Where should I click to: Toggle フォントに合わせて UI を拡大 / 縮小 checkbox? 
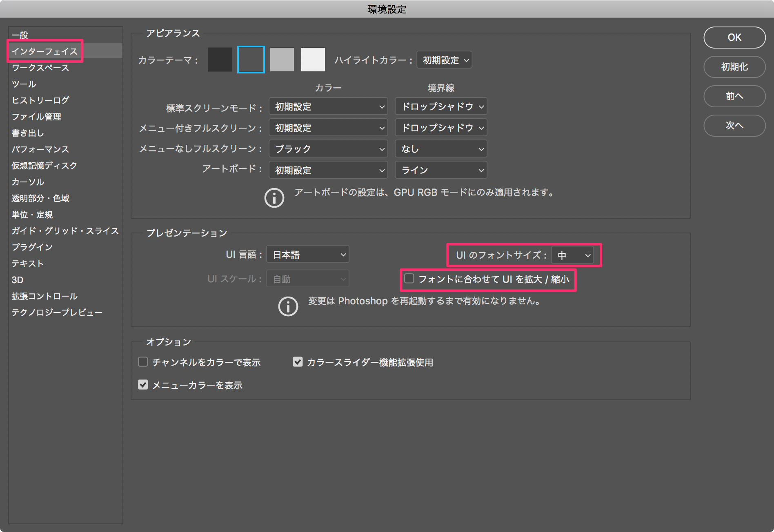click(x=409, y=279)
